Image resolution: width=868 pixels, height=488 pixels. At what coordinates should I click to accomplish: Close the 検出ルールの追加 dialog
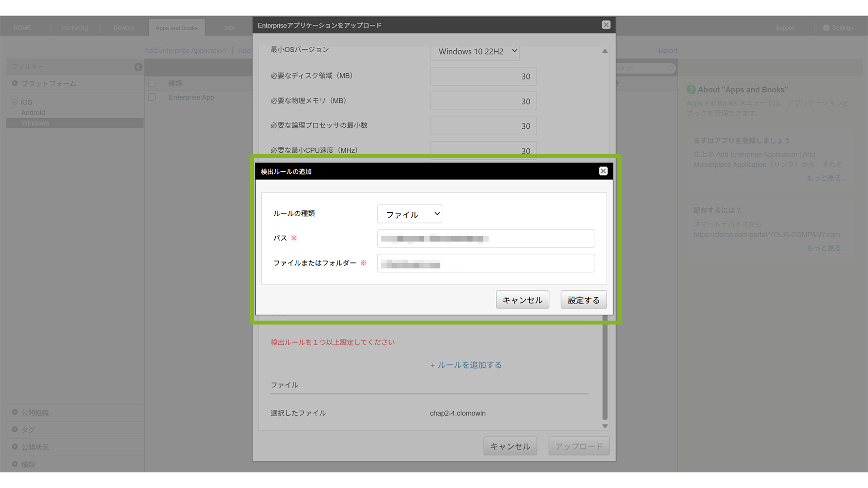[x=603, y=171]
